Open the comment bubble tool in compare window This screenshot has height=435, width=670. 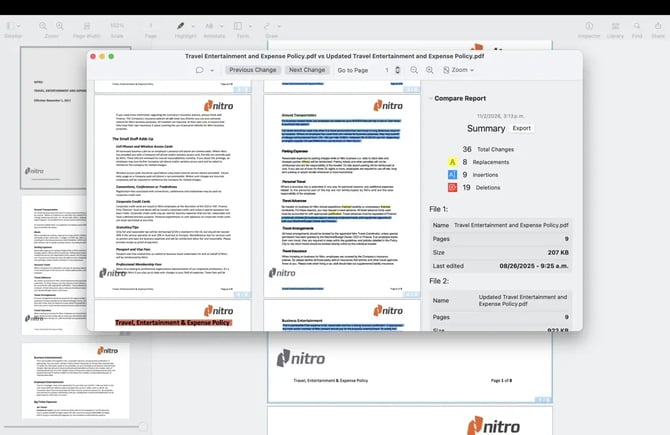pos(200,70)
